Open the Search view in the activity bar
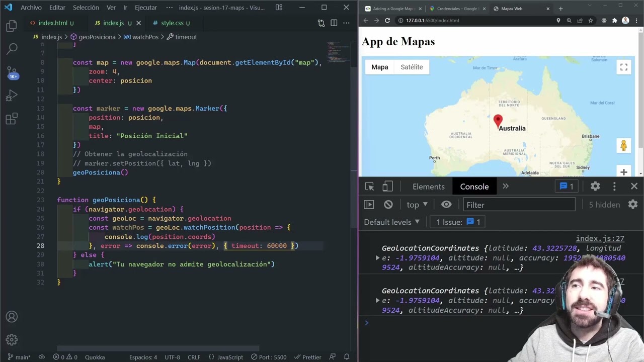The width and height of the screenshot is (644, 362). tap(12, 49)
